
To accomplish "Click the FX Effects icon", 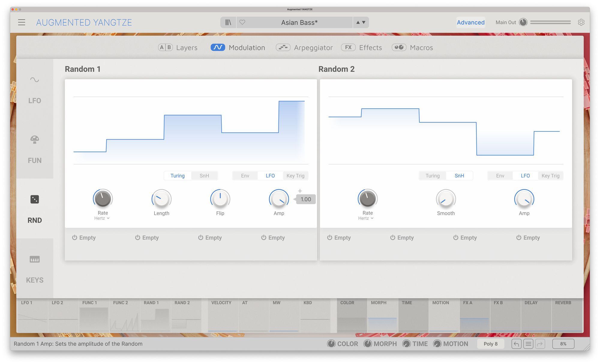I will (x=348, y=47).
